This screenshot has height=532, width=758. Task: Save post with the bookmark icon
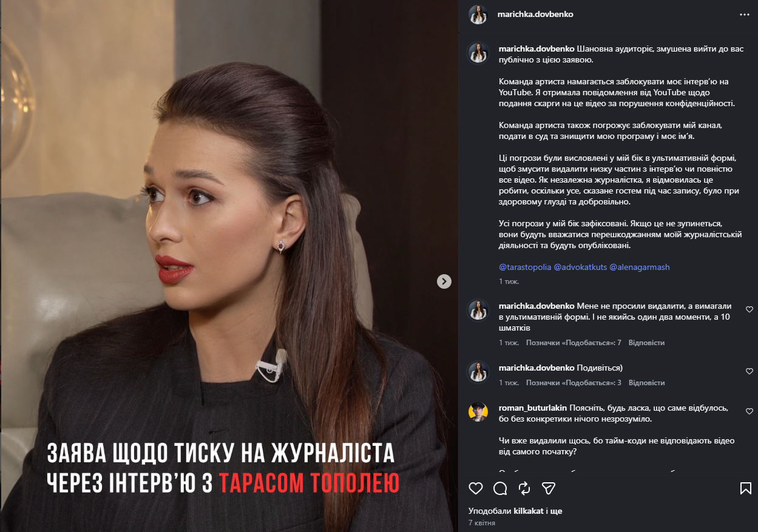(745, 488)
